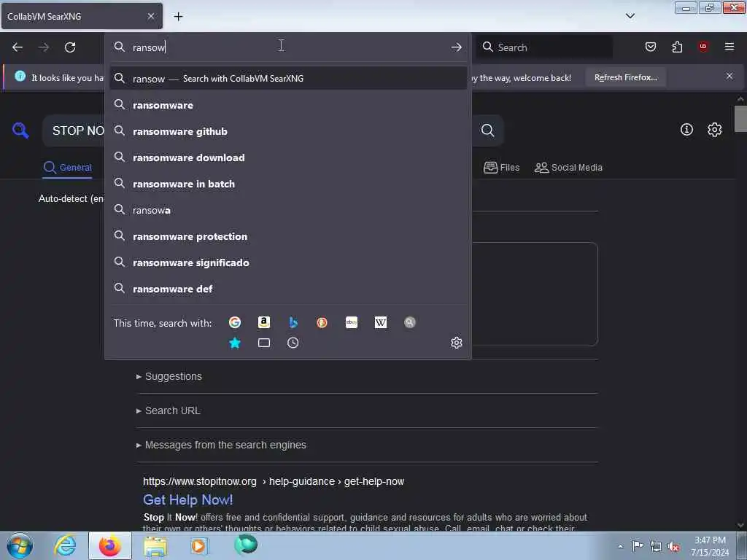Go back to the previous page
747x560 pixels.
pyautogui.click(x=18, y=47)
